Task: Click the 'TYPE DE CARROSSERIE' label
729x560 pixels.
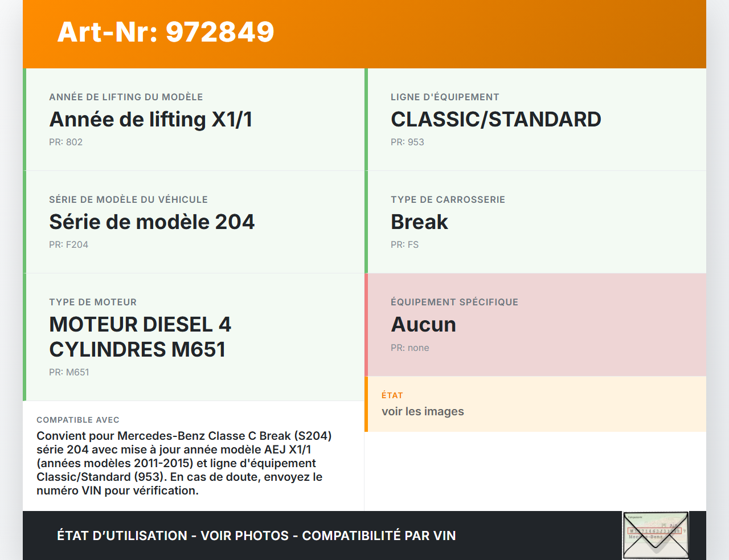Action: [x=448, y=199]
